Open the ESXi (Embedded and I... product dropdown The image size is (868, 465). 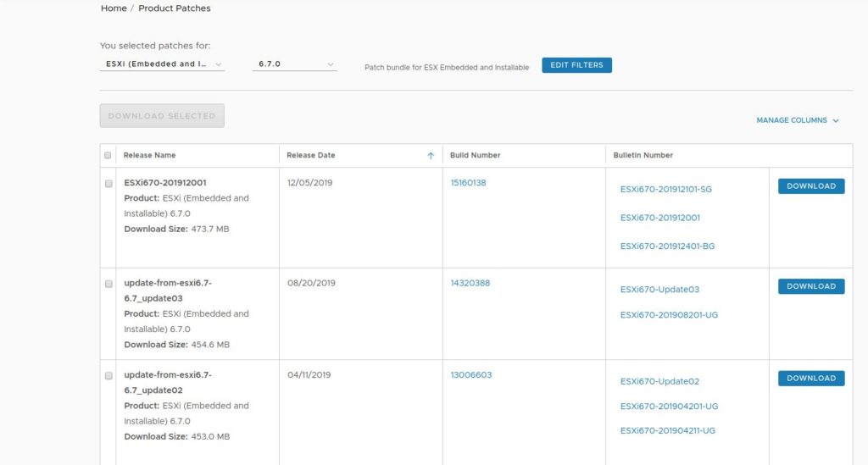click(x=163, y=64)
